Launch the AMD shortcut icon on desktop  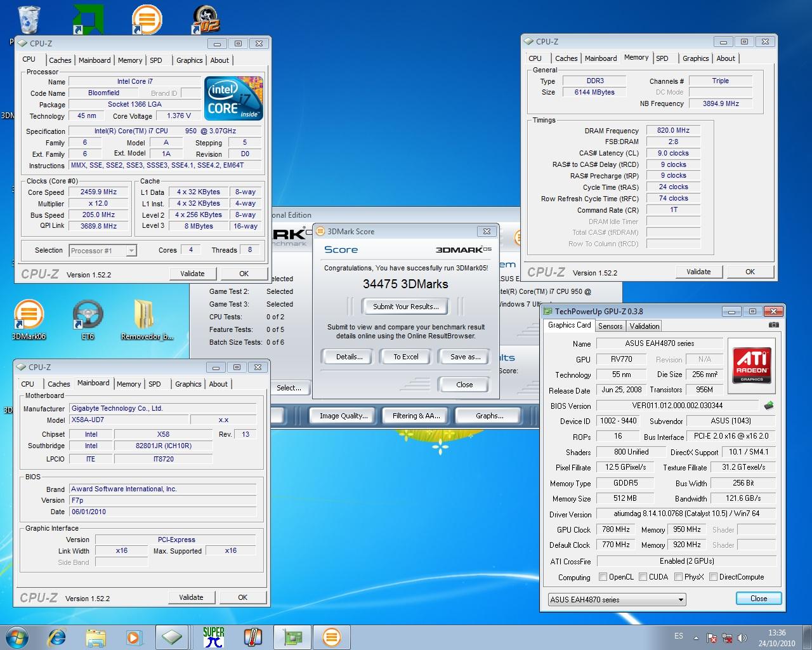[x=88, y=19]
